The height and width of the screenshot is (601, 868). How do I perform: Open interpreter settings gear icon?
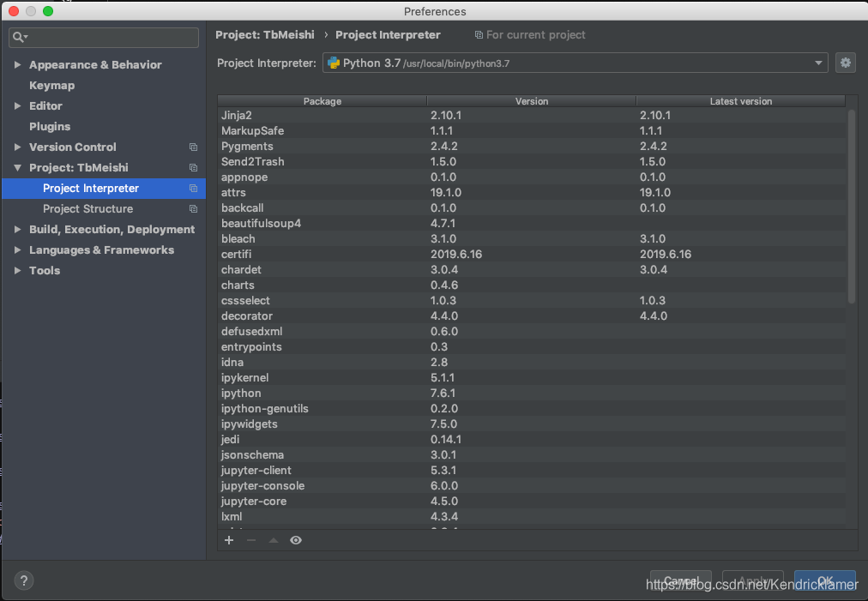coord(846,63)
